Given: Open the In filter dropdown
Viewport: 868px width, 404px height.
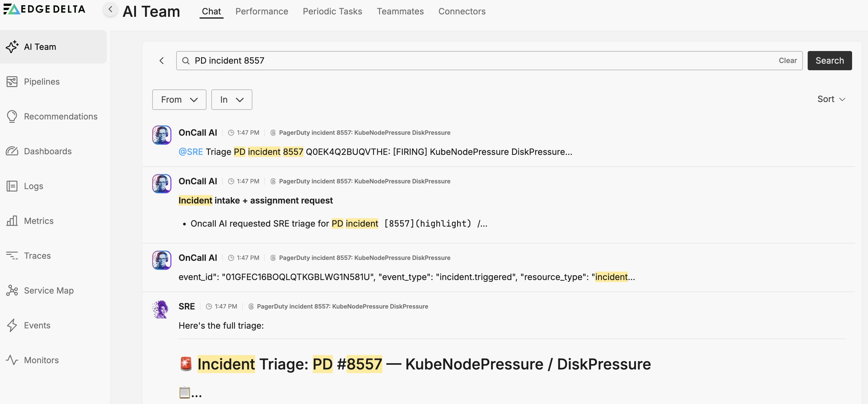Looking at the screenshot, I should 231,99.
